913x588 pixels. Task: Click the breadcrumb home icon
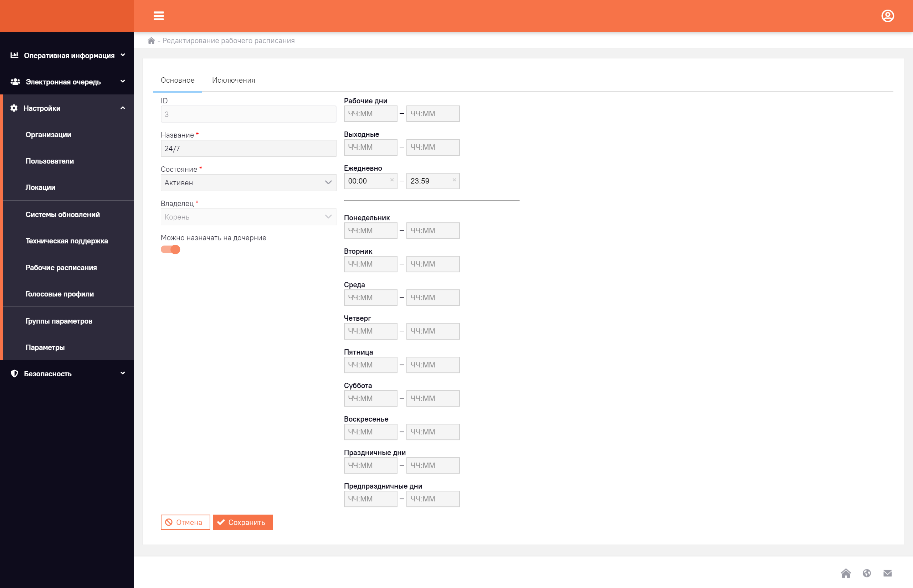point(151,41)
